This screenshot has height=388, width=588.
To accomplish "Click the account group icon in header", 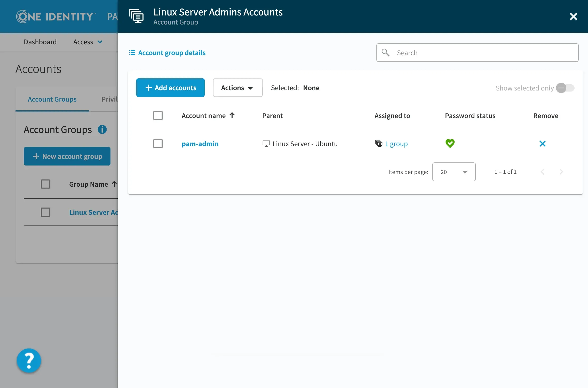I will click(x=136, y=16).
